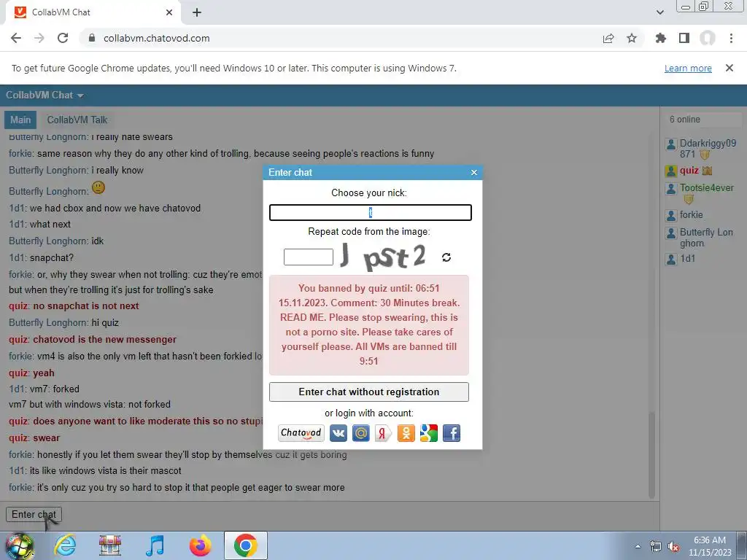The height and width of the screenshot is (560, 747).
Task: Open the CollabVM Chat dropdown menu
Action: click(x=44, y=96)
